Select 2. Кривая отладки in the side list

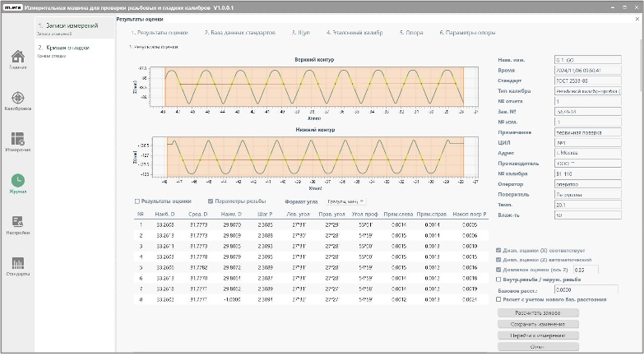[74, 50]
